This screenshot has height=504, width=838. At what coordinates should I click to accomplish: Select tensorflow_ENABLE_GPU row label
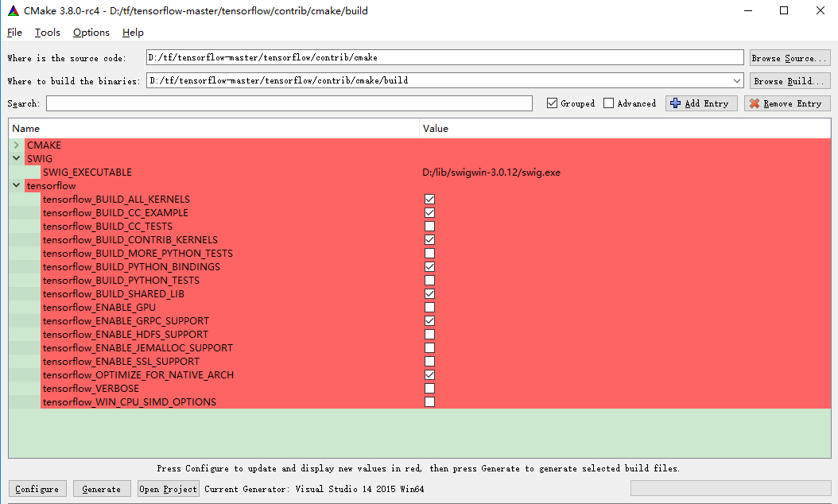click(99, 308)
